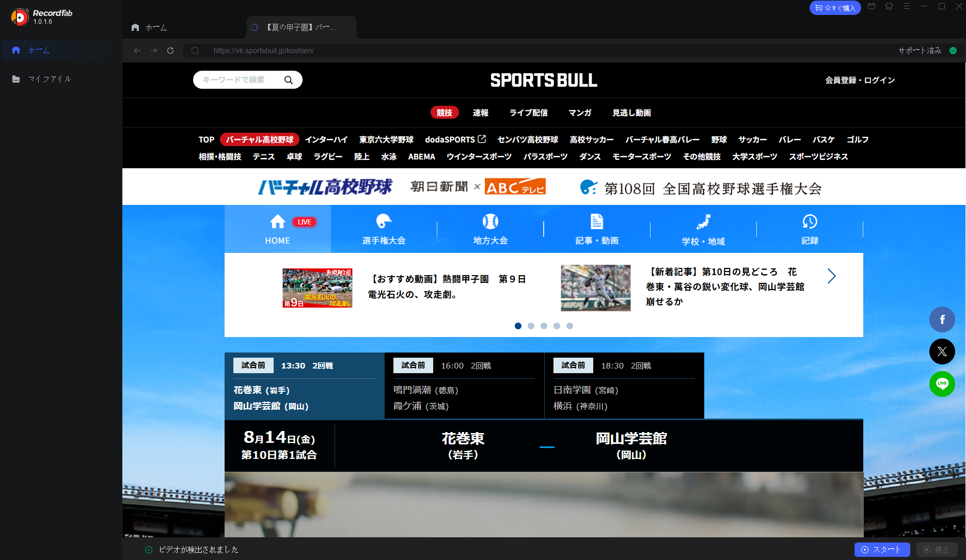The image size is (966, 560).
Task: Share on LINE
Action: (x=942, y=383)
